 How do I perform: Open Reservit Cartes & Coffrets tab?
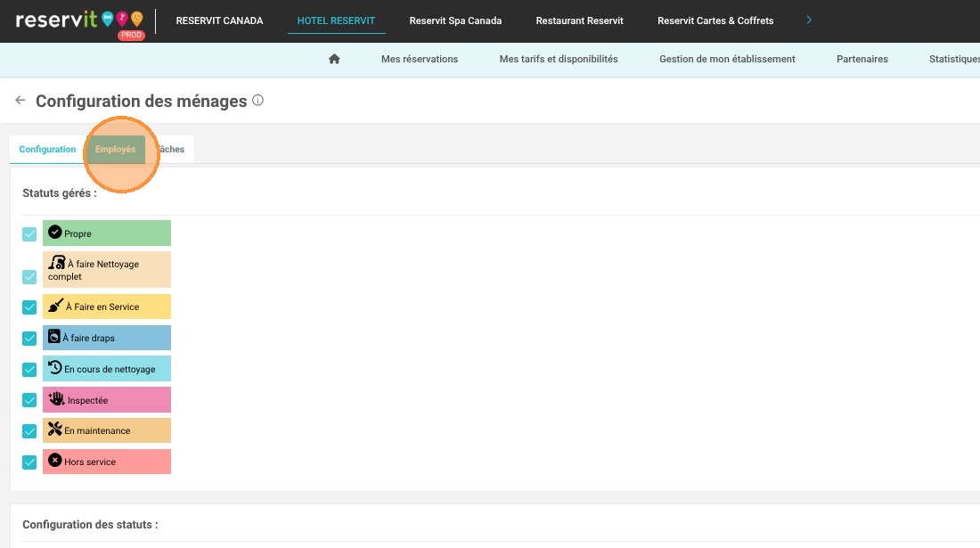click(715, 20)
